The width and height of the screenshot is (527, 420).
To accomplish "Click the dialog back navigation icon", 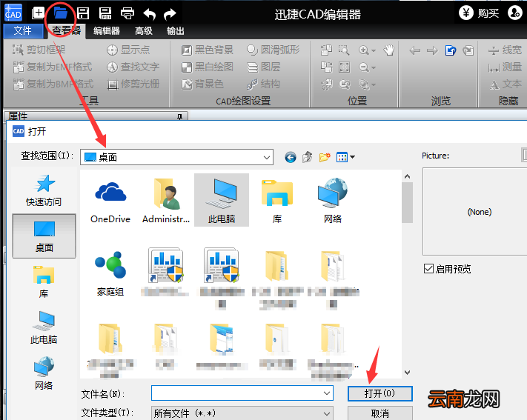I will 291,157.
